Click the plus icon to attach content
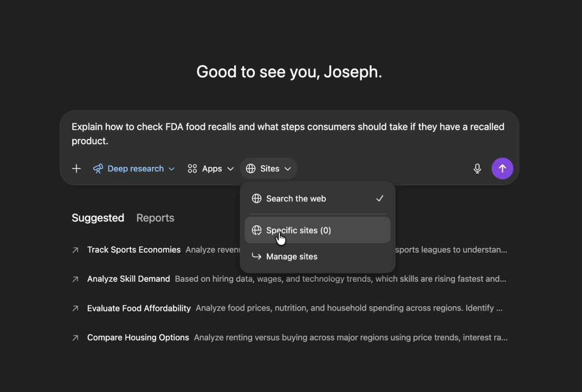 pos(76,168)
